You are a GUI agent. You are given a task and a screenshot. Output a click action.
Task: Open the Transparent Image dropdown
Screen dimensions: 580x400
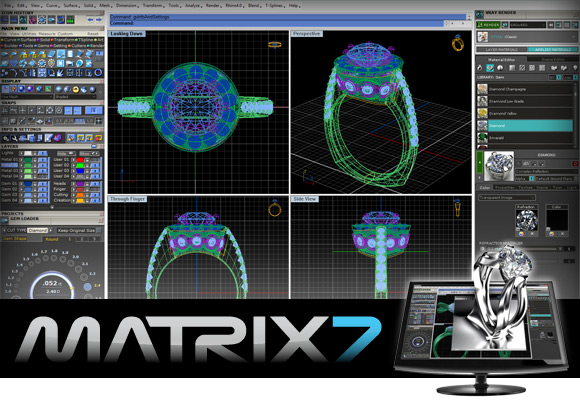506,198
